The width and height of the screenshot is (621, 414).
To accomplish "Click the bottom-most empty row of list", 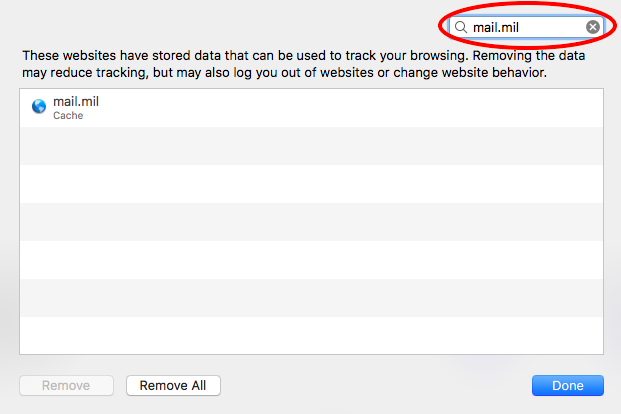I will coord(311,336).
